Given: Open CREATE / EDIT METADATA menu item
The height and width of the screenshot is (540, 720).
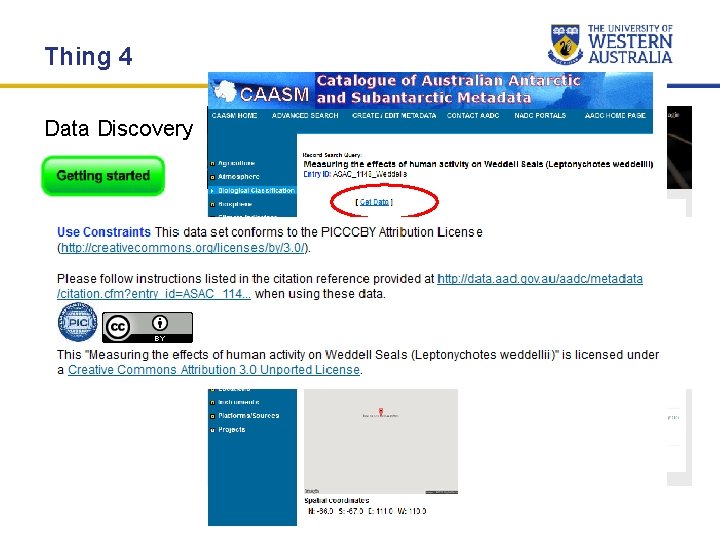Looking at the screenshot, I should point(394,116).
